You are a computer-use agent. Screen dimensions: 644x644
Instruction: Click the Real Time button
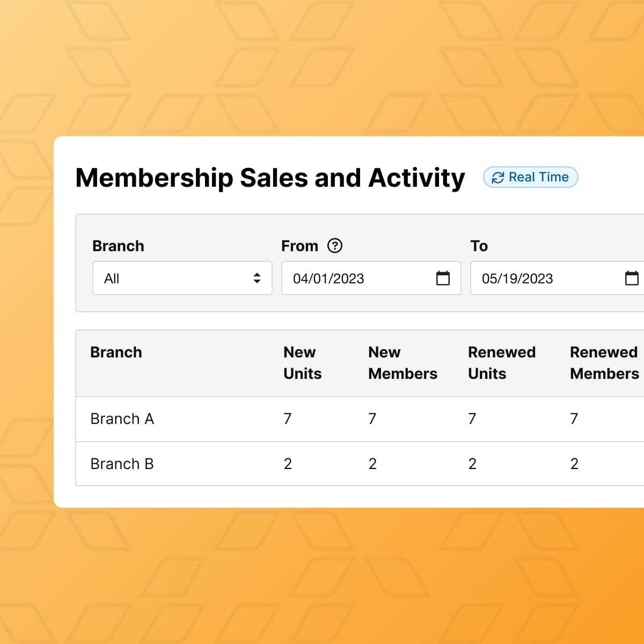(530, 177)
